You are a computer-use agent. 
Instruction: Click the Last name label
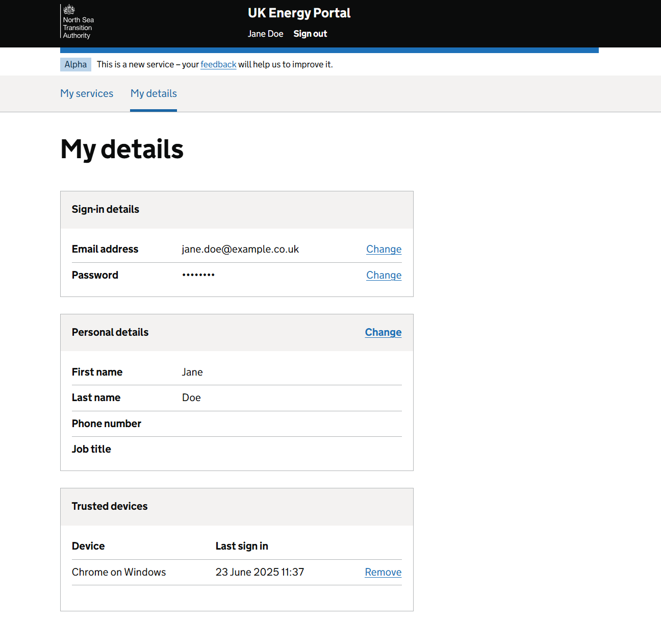(x=96, y=398)
